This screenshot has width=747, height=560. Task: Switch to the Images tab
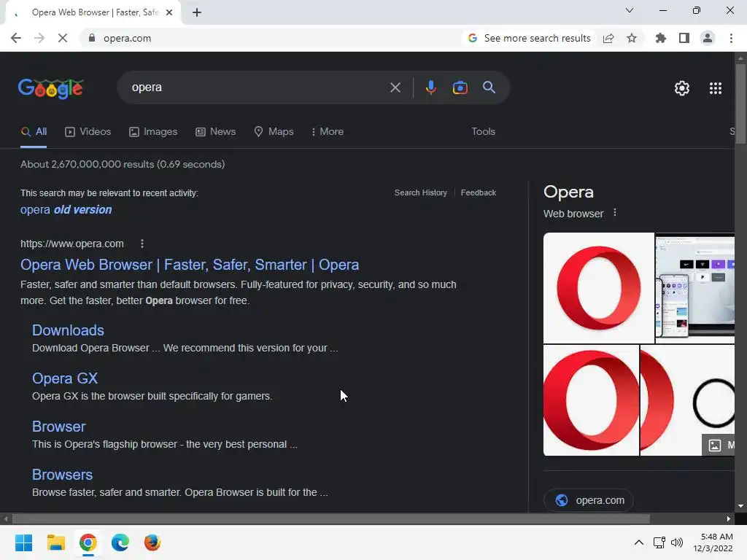[153, 132]
